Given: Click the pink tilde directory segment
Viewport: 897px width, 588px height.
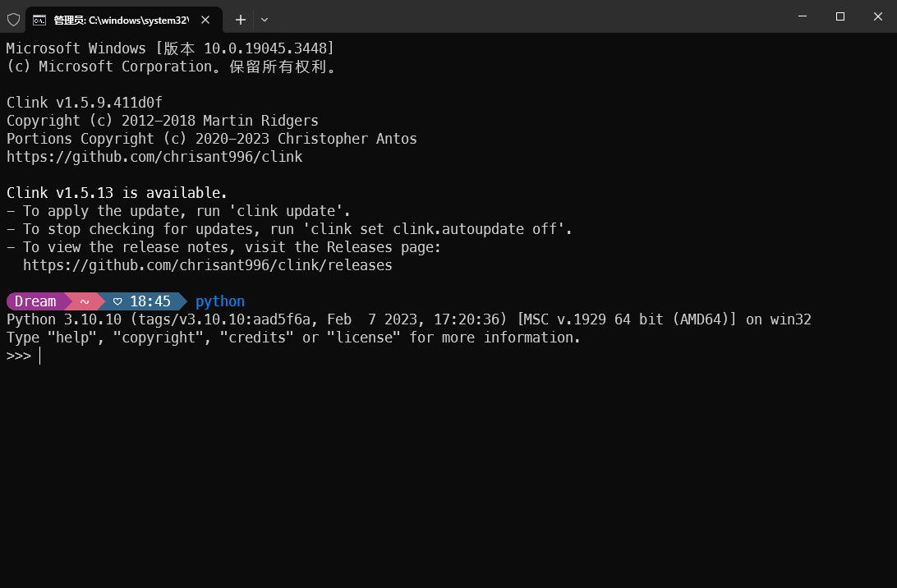Looking at the screenshot, I should tap(85, 301).
